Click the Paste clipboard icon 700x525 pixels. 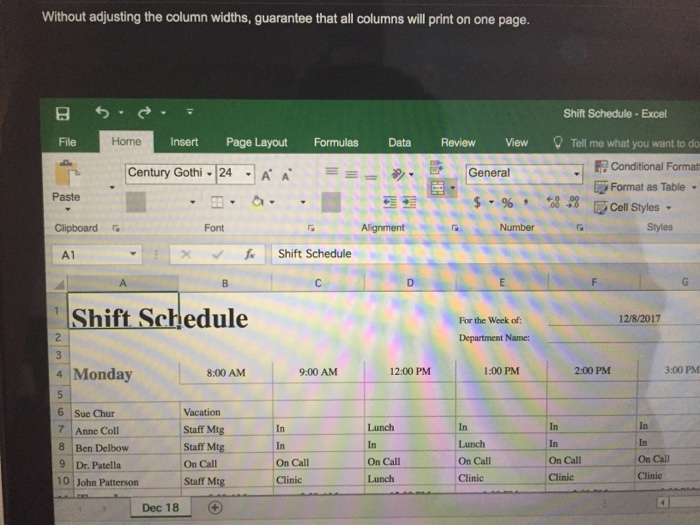[67, 173]
